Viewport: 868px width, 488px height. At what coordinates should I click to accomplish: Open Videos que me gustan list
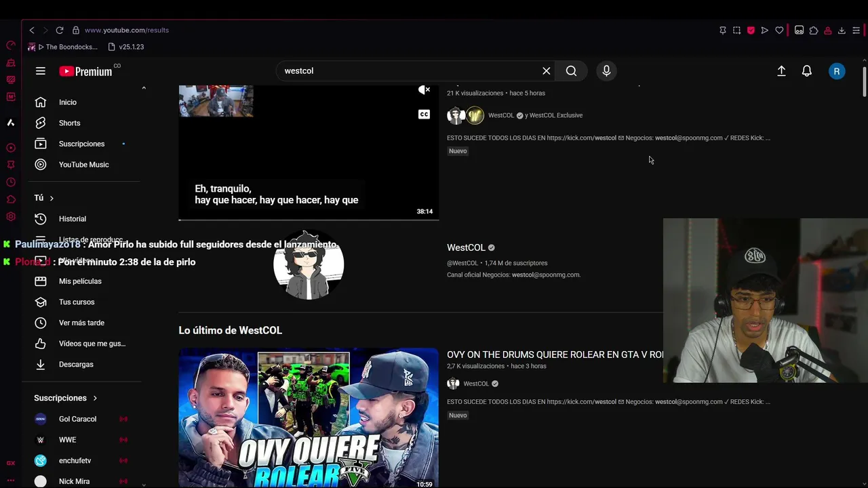pos(84,344)
